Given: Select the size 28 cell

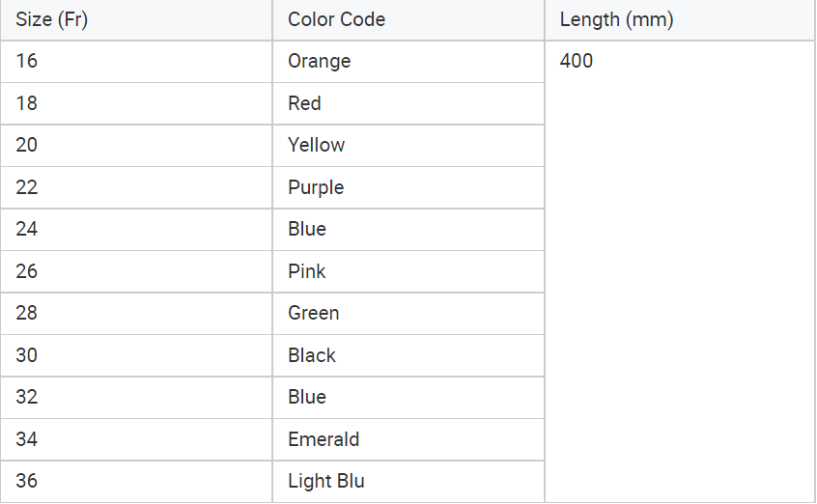Looking at the screenshot, I should click(x=136, y=313).
